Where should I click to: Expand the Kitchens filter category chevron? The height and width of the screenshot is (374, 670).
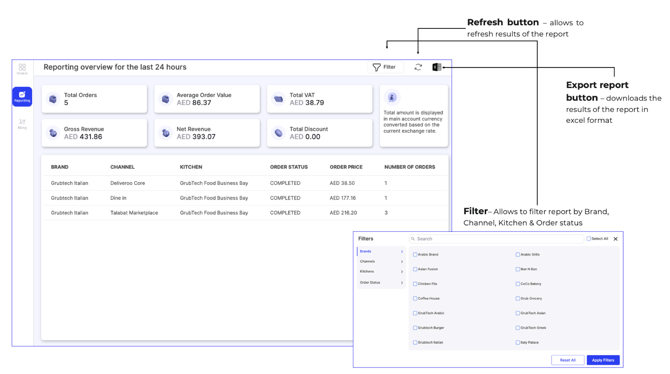click(402, 272)
